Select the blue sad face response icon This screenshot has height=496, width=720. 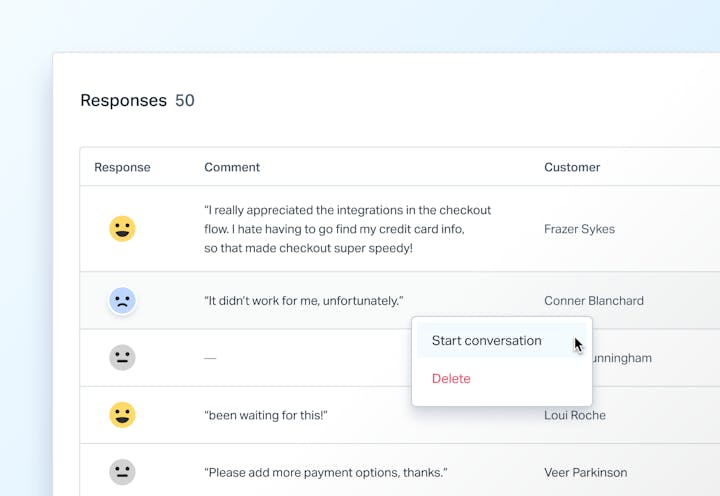coord(122,300)
